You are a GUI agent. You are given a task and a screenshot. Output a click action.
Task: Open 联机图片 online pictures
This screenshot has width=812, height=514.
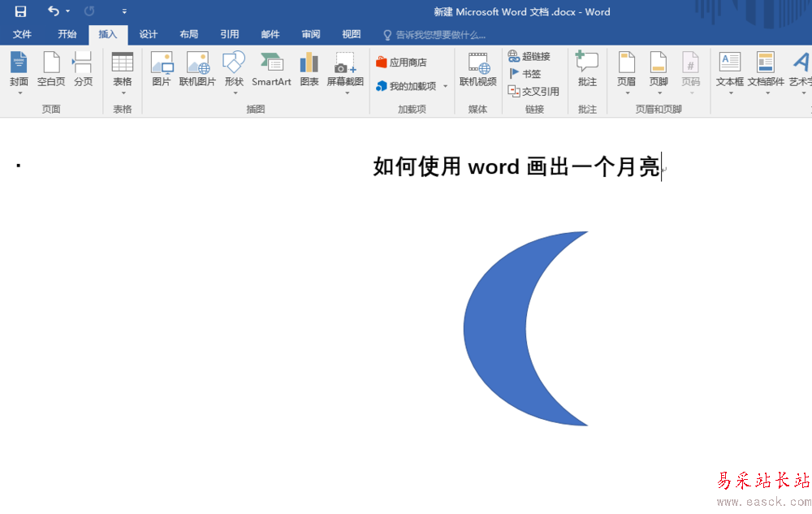click(x=197, y=69)
